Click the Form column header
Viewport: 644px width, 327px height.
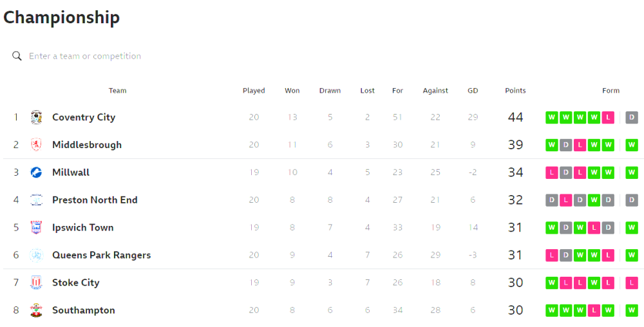click(x=611, y=91)
